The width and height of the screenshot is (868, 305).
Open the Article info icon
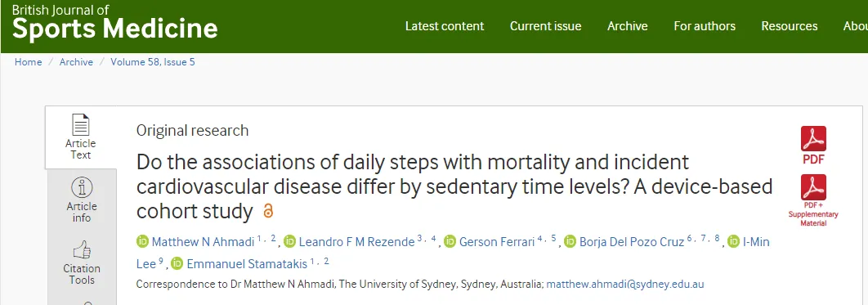82,188
